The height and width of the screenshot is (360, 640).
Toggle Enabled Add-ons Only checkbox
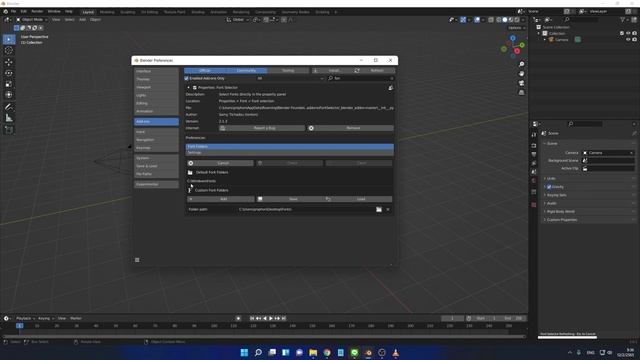coord(187,78)
